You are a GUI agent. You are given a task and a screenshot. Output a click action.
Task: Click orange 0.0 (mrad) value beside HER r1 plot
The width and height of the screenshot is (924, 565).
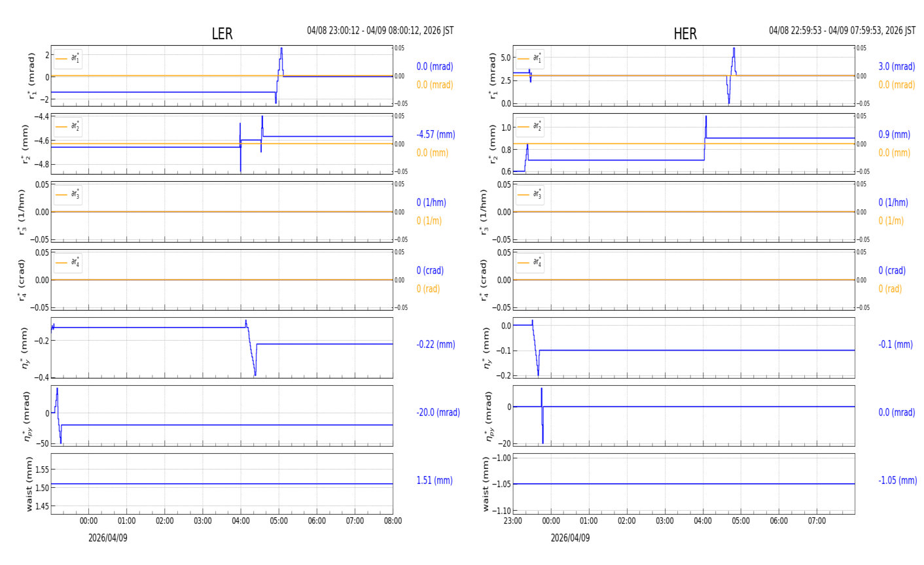coord(897,84)
